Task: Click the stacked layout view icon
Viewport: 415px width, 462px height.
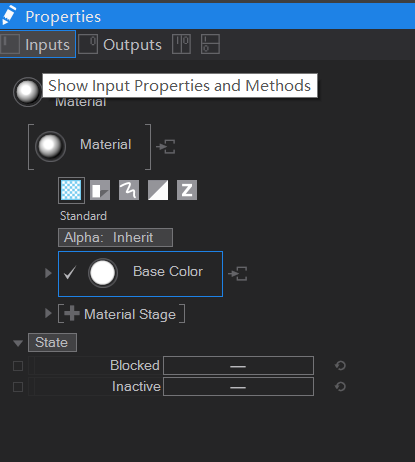Action: 210,44
